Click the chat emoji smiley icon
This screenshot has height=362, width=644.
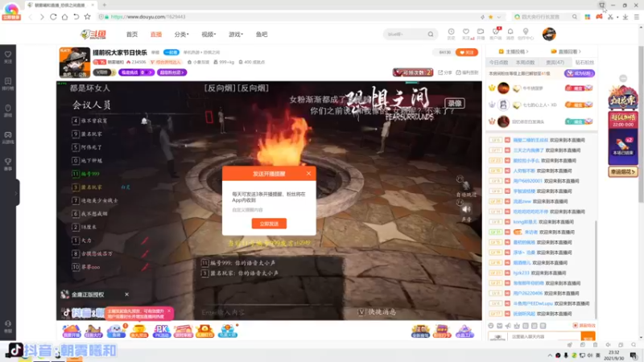pos(491,326)
